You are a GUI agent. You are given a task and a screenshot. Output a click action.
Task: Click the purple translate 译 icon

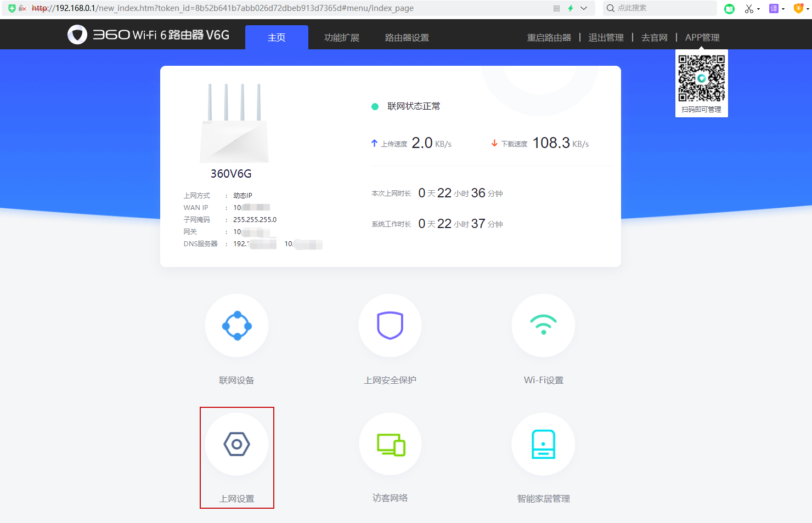(774, 9)
